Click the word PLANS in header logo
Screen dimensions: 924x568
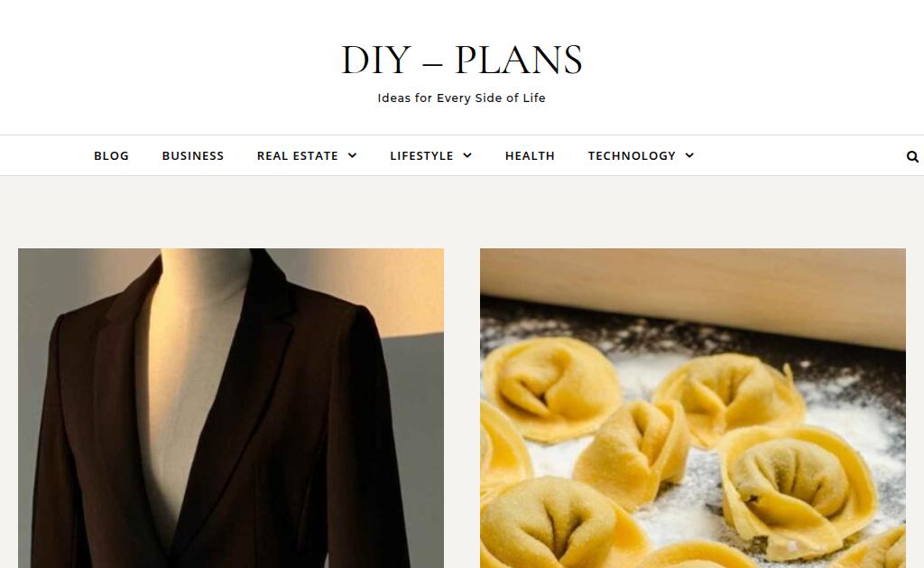click(x=519, y=60)
